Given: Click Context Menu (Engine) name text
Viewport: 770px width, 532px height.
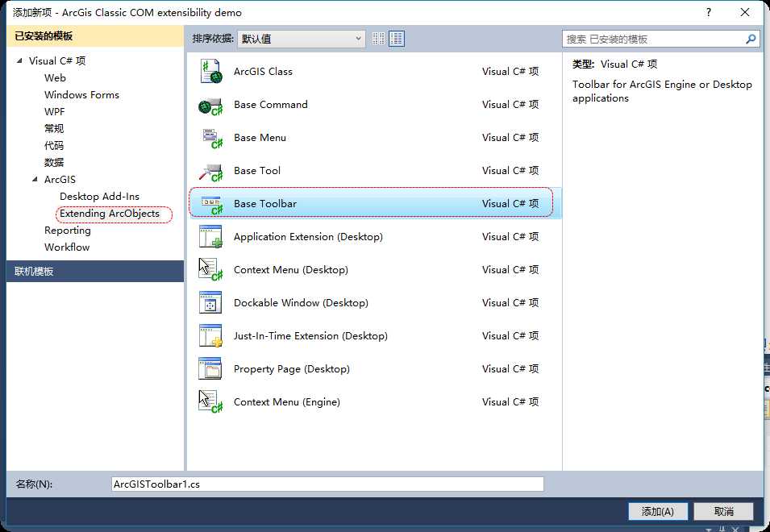Looking at the screenshot, I should pyautogui.click(x=287, y=402).
